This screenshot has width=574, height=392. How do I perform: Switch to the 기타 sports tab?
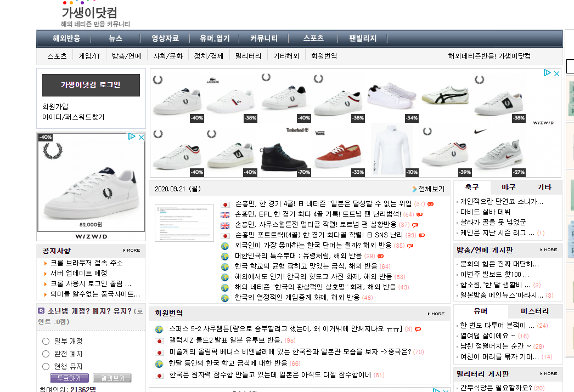[544, 187]
